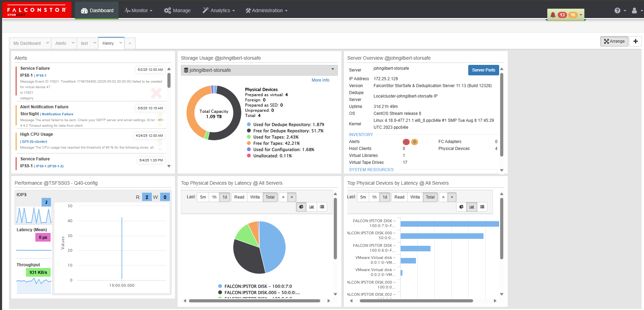Toggle 5m range in bar-chart latency panel
Image resolution: width=644 pixels, height=310 pixels.
coord(363,197)
